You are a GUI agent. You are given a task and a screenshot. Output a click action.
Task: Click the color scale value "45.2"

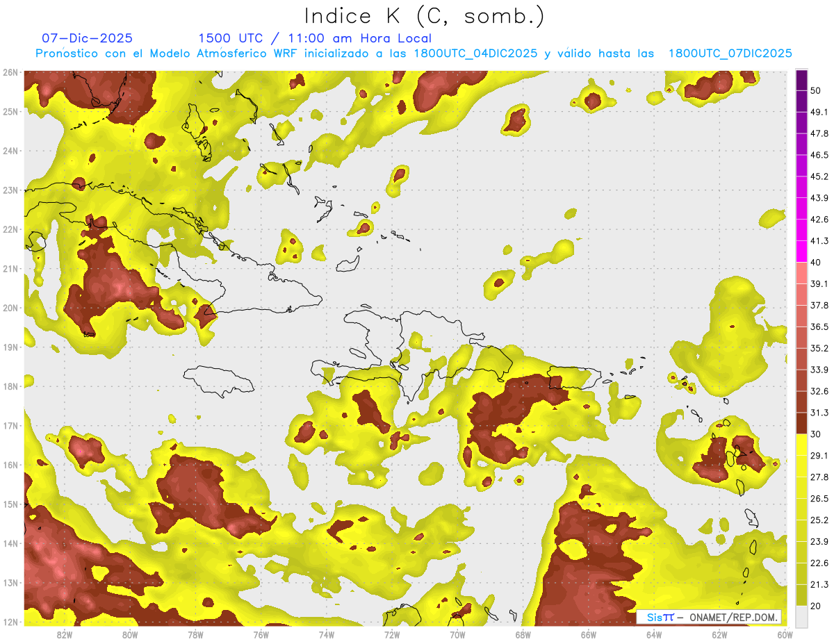(819, 176)
